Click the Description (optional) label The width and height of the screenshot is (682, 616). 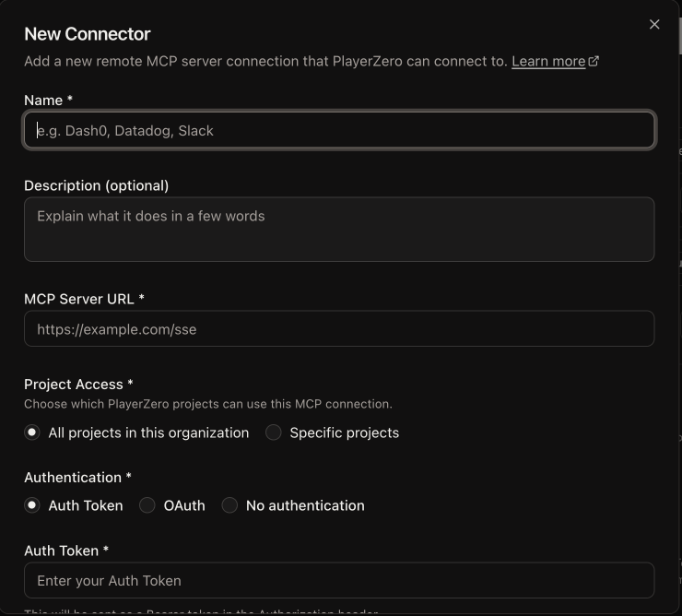(x=96, y=186)
